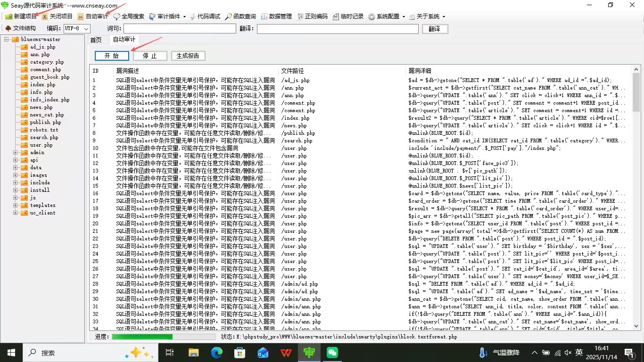Select result row 28 /admin/ad.php
This screenshot has width=644, height=362.
360,284
